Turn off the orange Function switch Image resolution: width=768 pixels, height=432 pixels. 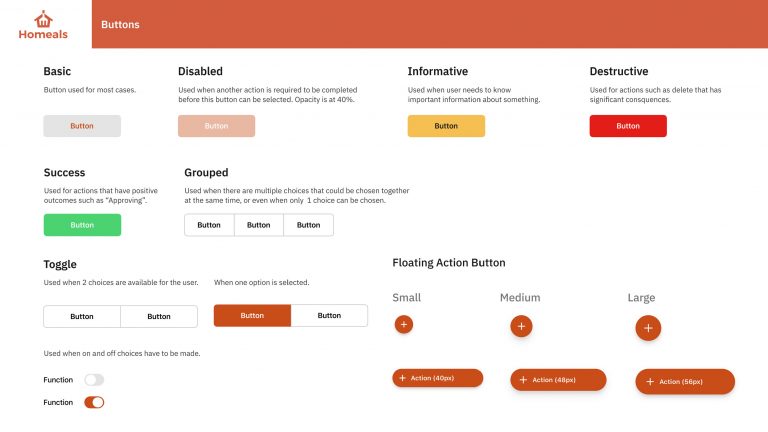tap(94, 402)
